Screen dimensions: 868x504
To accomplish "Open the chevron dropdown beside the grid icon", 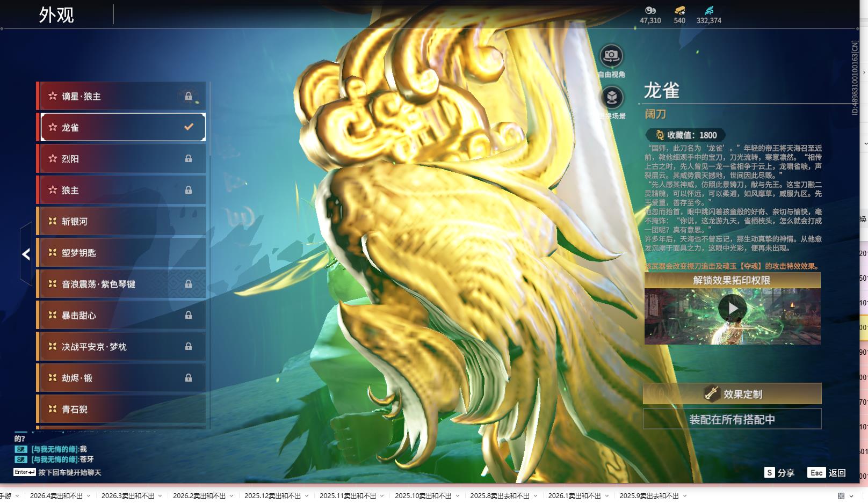I will coord(852,496).
